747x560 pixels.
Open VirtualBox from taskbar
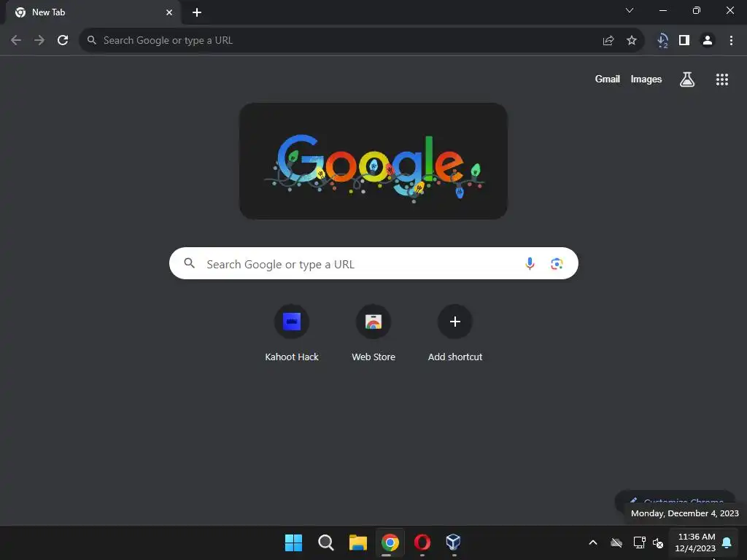tap(454, 542)
